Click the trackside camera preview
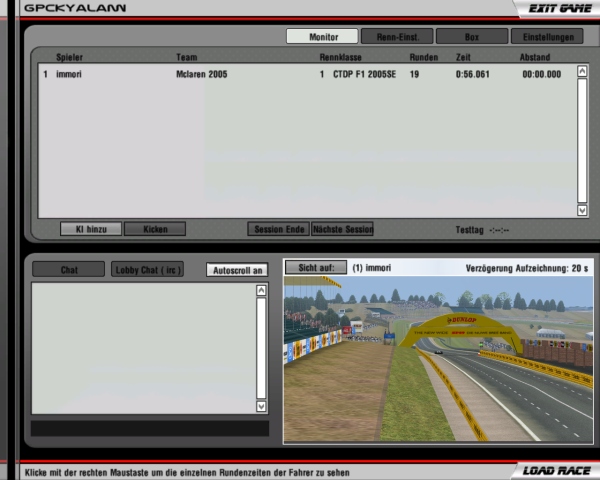 point(438,360)
